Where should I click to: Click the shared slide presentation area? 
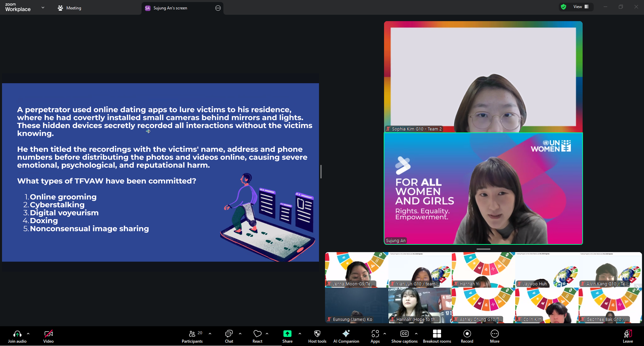[x=160, y=172]
